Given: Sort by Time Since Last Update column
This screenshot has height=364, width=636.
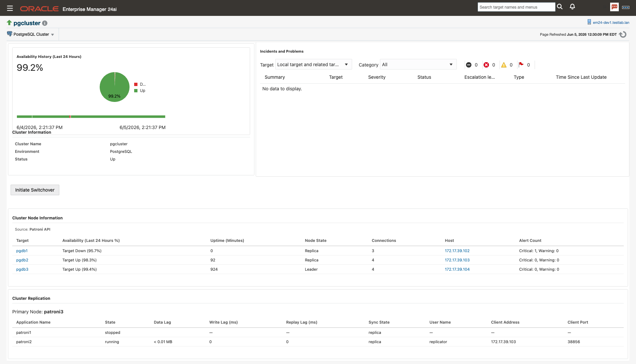Looking at the screenshot, I should 581,77.
